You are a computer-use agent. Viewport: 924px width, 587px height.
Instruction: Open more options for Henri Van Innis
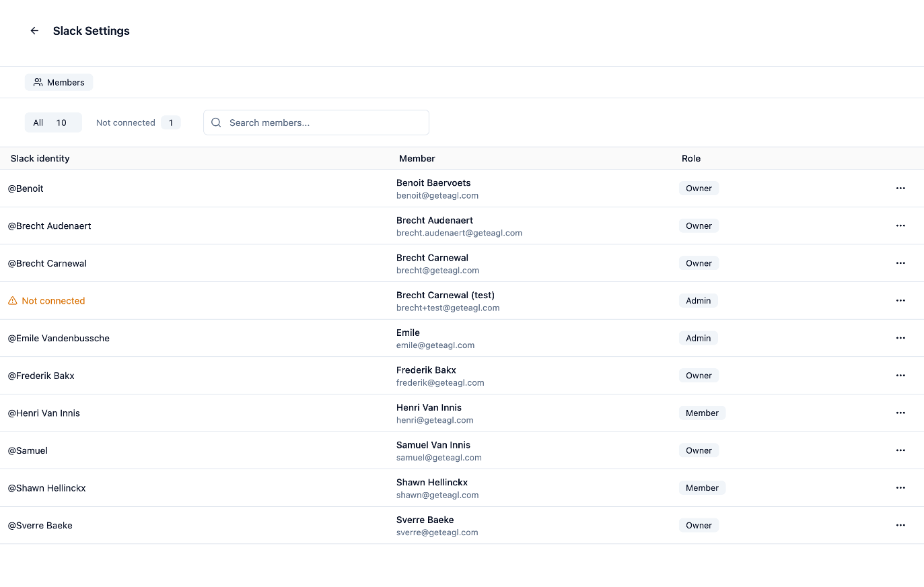pyautogui.click(x=900, y=413)
